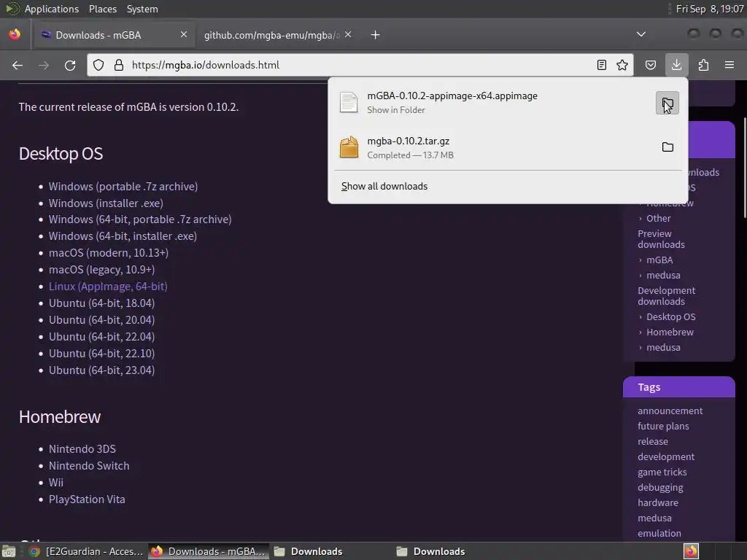Jump to Other in sidebar
Image resolution: width=747 pixels, height=560 pixels.
[x=659, y=219]
